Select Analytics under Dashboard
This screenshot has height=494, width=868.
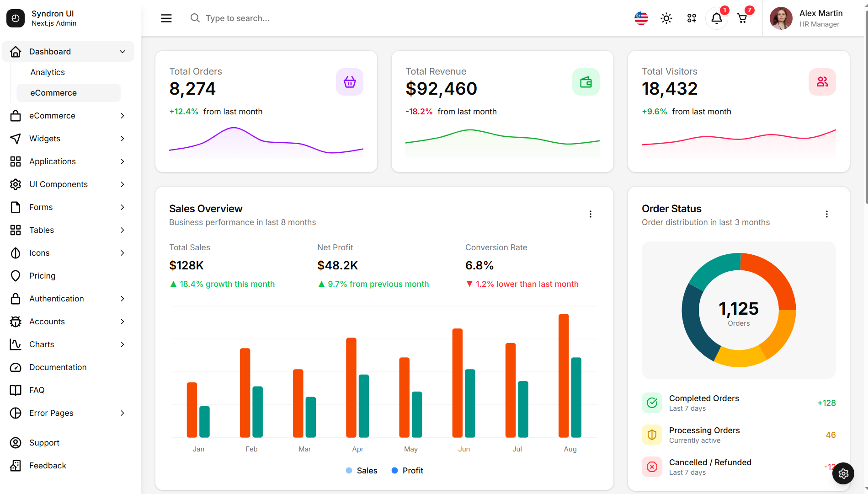point(69,72)
